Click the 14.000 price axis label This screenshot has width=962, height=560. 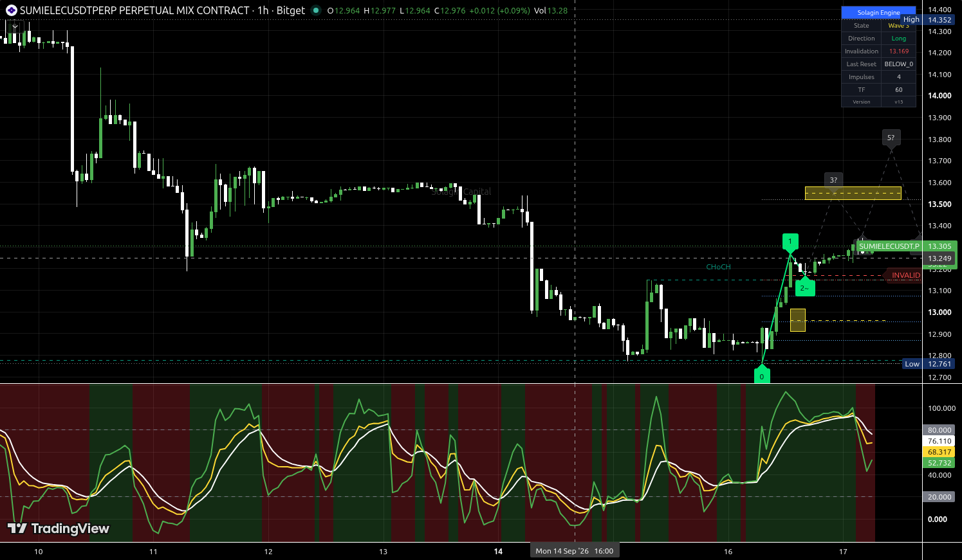pyautogui.click(x=939, y=96)
